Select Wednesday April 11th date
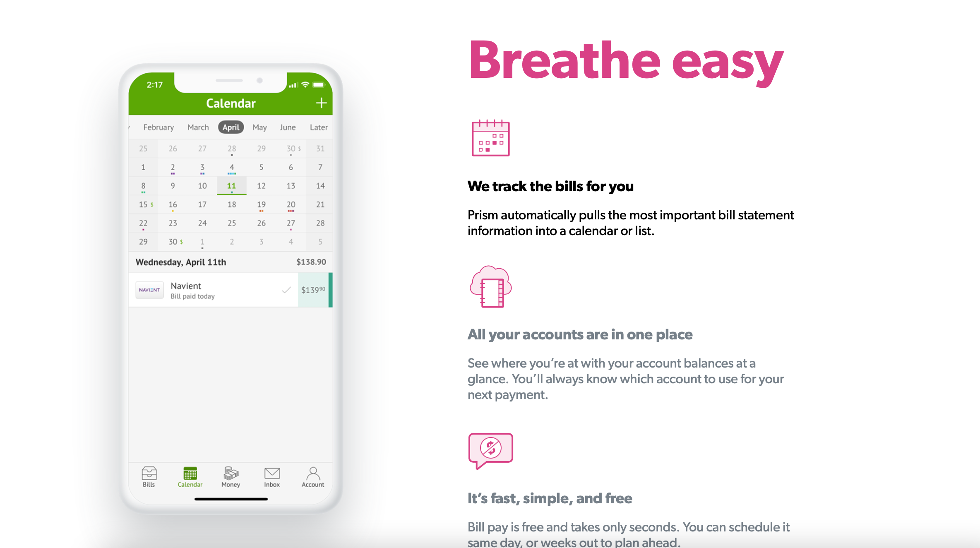The height and width of the screenshot is (548, 980). point(231,185)
